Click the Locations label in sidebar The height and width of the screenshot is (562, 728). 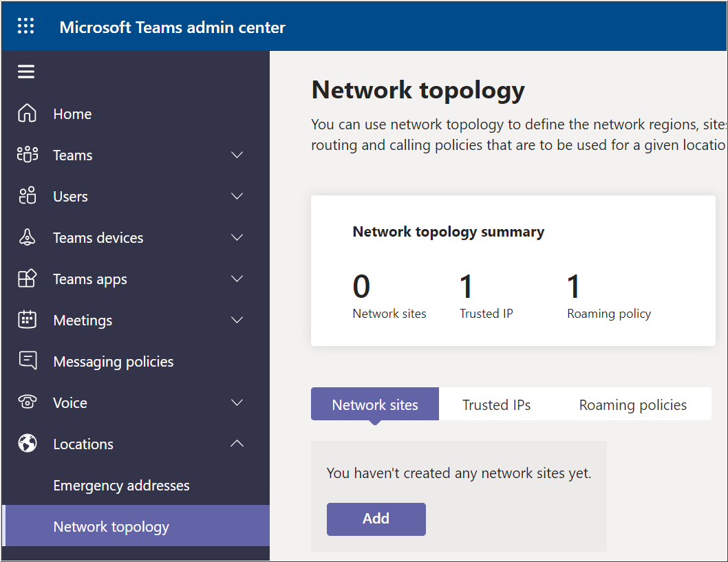(83, 444)
